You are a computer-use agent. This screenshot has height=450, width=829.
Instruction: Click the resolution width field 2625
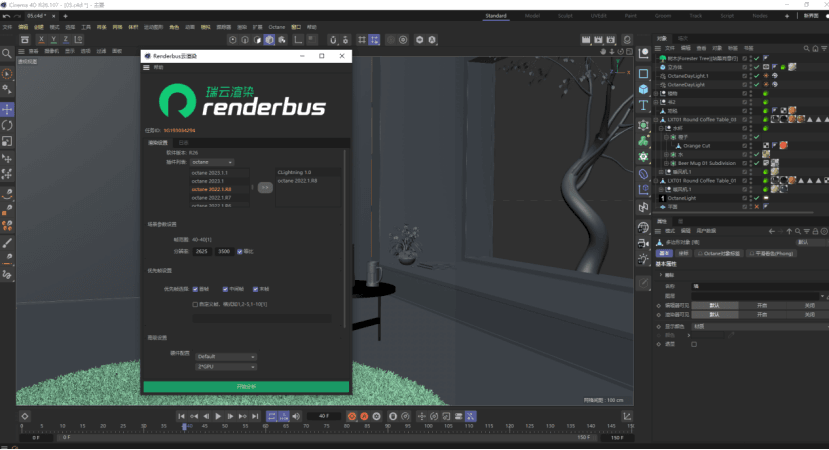click(x=201, y=252)
